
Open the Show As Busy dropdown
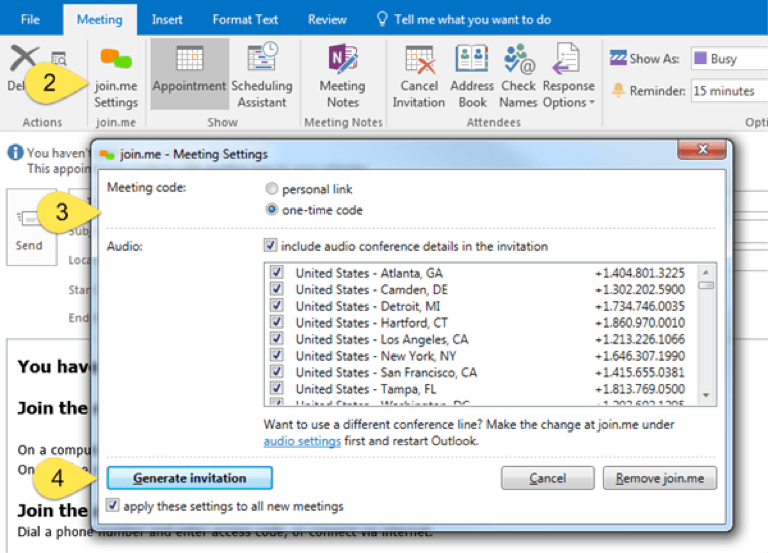(x=729, y=59)
